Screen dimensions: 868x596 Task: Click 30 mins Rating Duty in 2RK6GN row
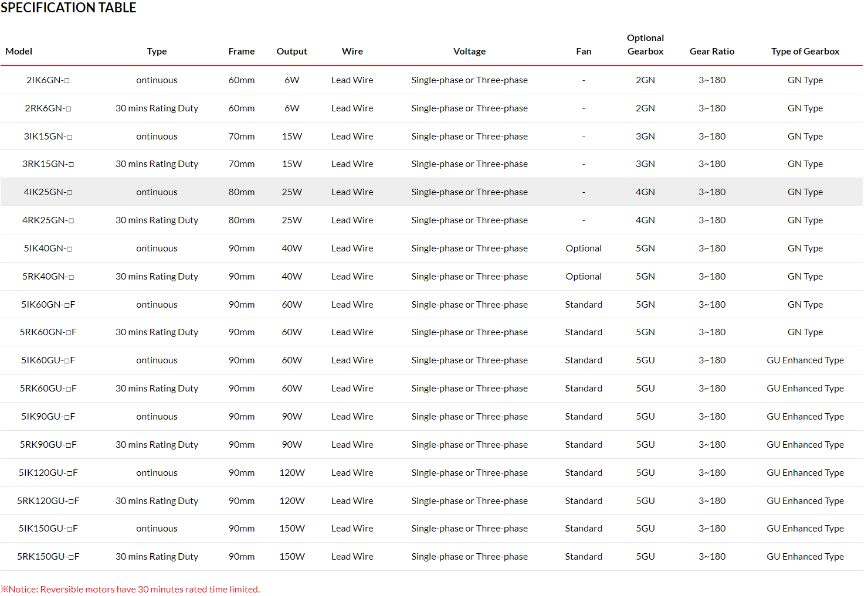157,108
